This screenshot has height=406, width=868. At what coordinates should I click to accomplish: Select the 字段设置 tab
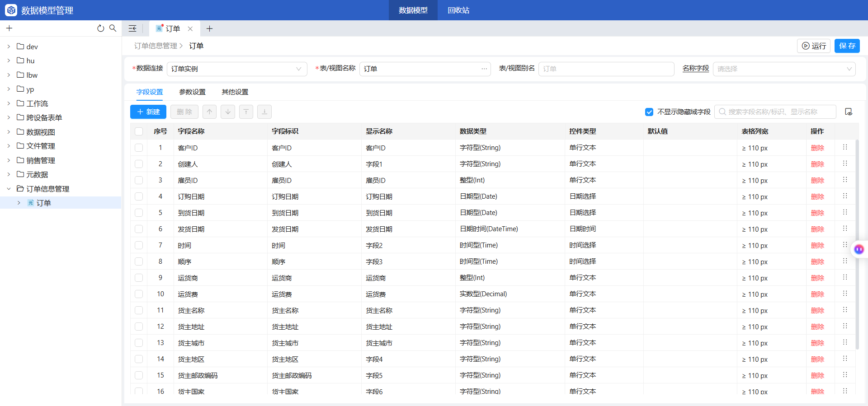point(150,92)
